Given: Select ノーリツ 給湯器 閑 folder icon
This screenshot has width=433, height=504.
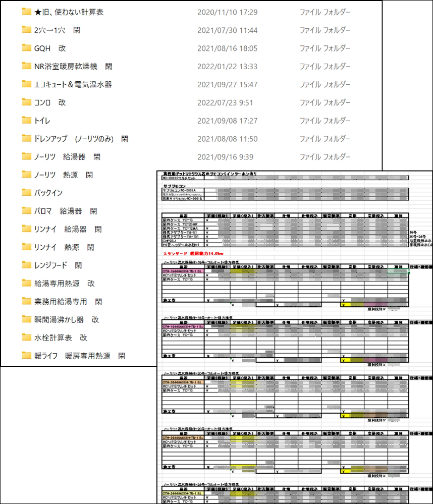Looking at the screenshot, I should coord(26,156).
